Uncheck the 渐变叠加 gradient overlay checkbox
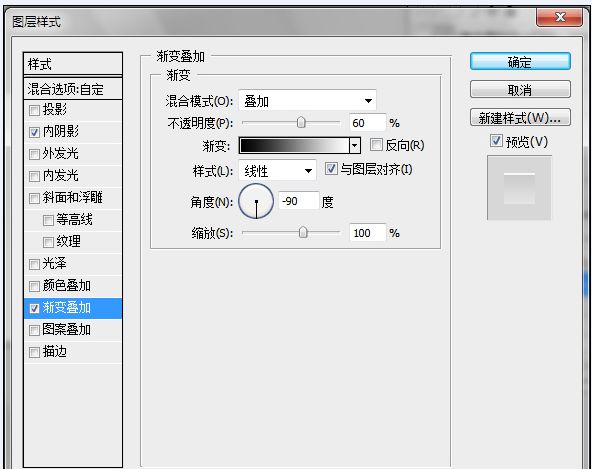The width and height of the screenshot is (592, 469). pos(34,309)
